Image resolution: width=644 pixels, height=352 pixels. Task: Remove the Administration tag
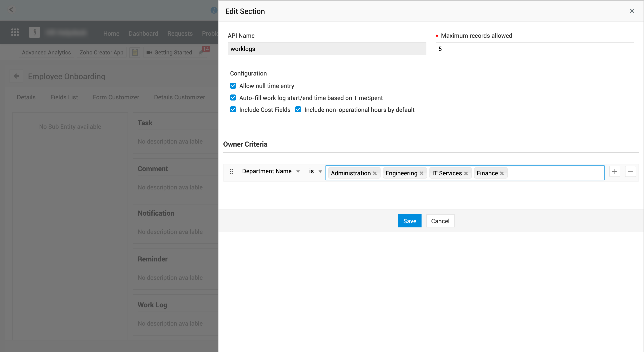(375, 173)
